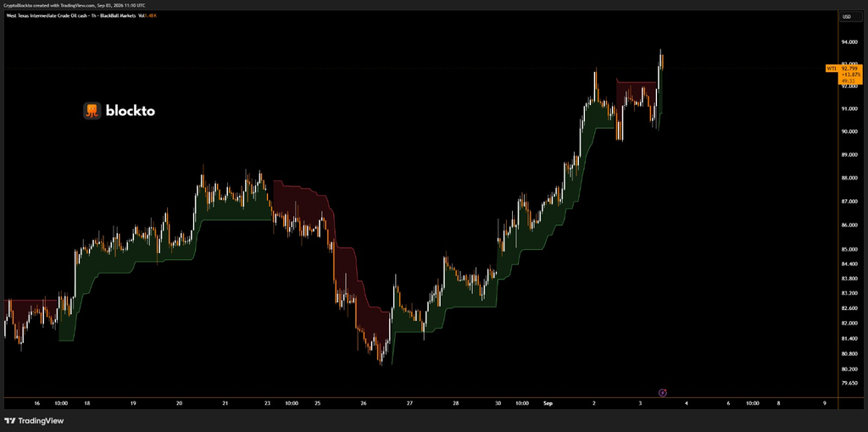Select the date 23 on time axis
Screen dimensions: 868x432
pos(267,404)
